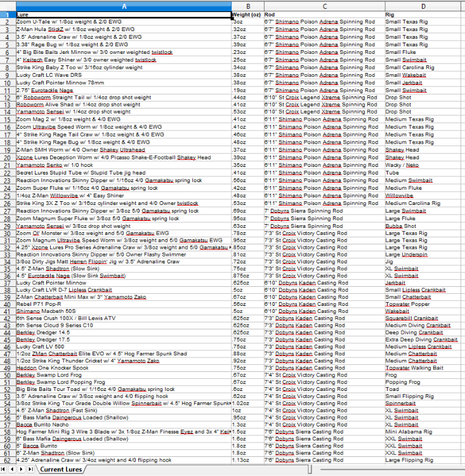Select cell Berkley Swamp Lord Popping Frog

click(x=124, y=382)
